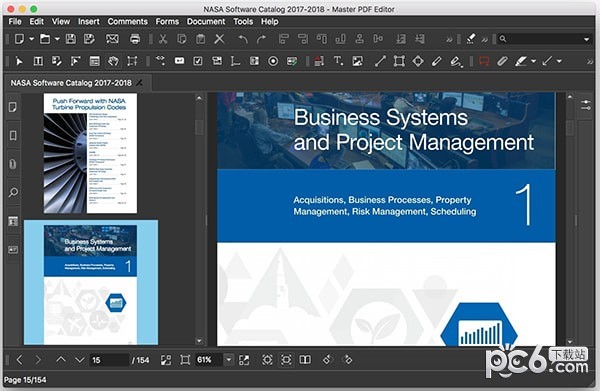Click the Open file folder icon
Screen dimensions: 600x391
[x=45, y=39]
